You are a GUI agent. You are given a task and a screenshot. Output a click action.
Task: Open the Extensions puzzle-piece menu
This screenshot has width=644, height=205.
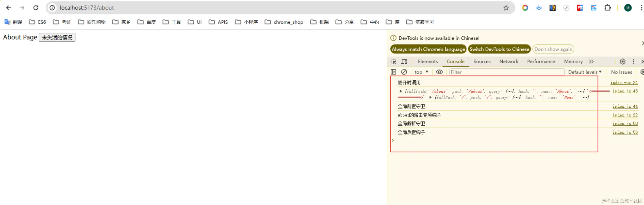(x=607, y=8)
